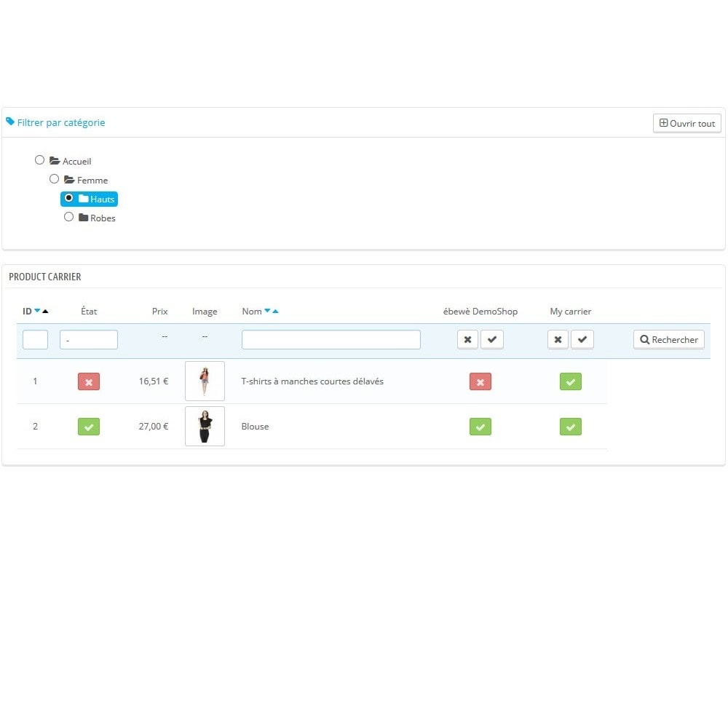Click the État column header
Image resolution: width=728 pixels, height=728 pixels.
[x=89, y=311]
